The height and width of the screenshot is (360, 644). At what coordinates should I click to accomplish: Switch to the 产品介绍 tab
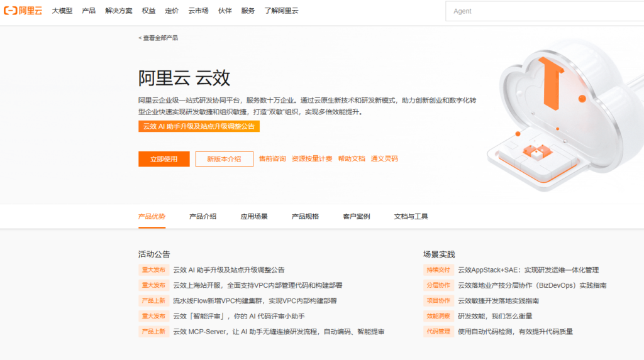[203, 216]
